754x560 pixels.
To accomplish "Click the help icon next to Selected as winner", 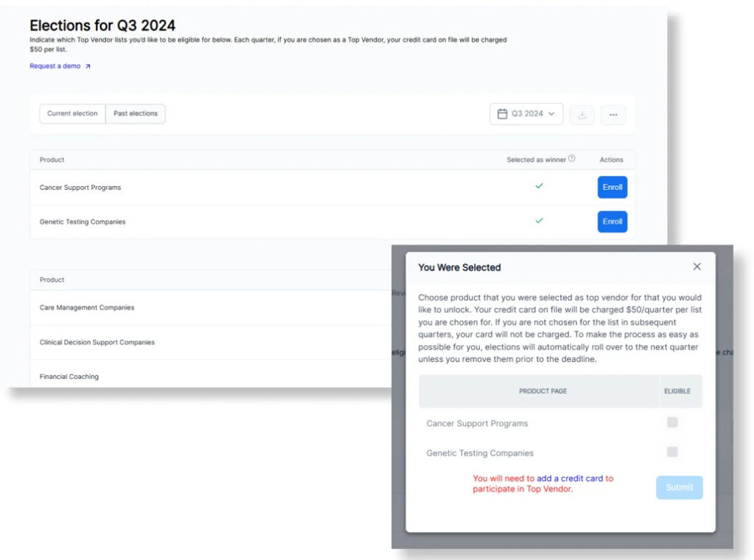I will 572,159.
